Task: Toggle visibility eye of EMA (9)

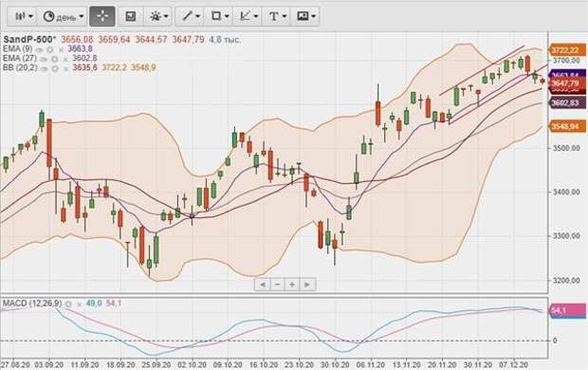Action: coord(40,49)
